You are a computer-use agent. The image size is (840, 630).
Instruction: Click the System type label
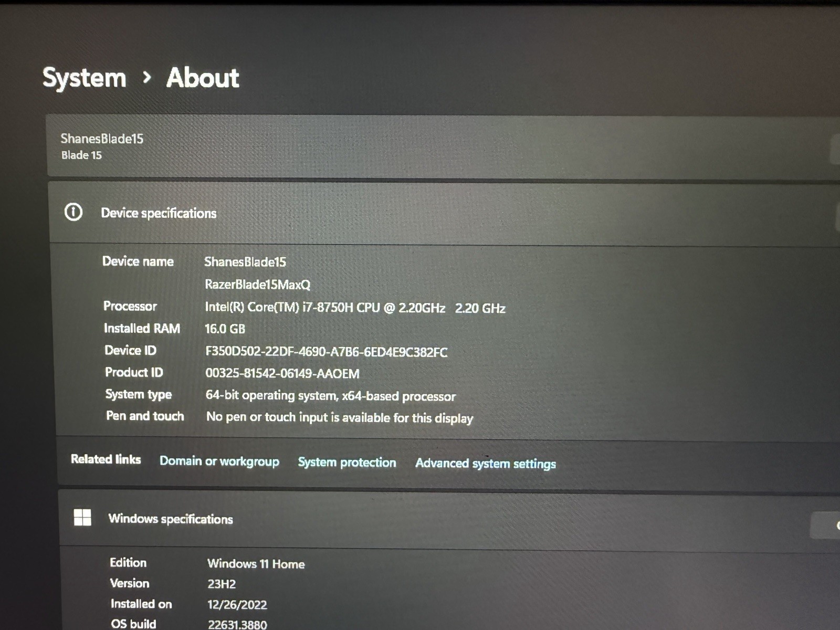click(139, 394)
